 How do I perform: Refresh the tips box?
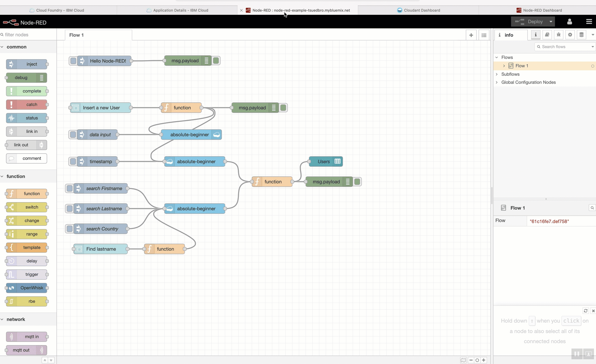pos(586,311)
